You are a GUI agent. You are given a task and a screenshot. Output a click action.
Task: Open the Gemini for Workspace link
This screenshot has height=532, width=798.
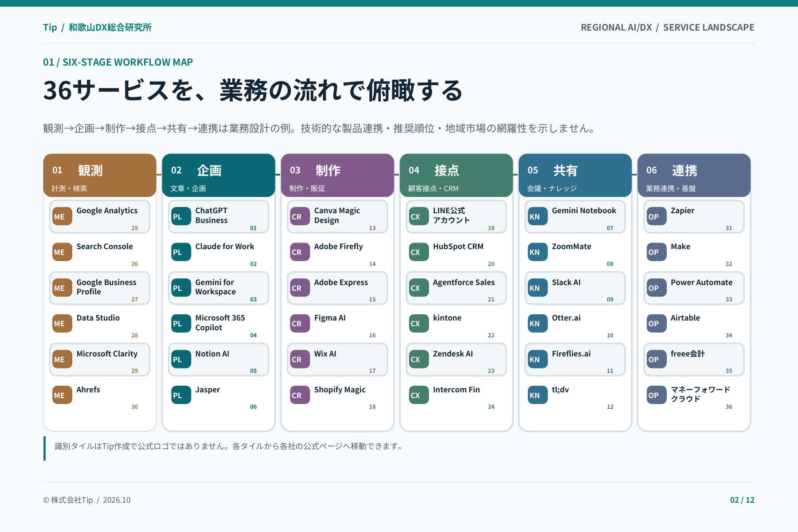pyautogui.click(x=215, y=287)
